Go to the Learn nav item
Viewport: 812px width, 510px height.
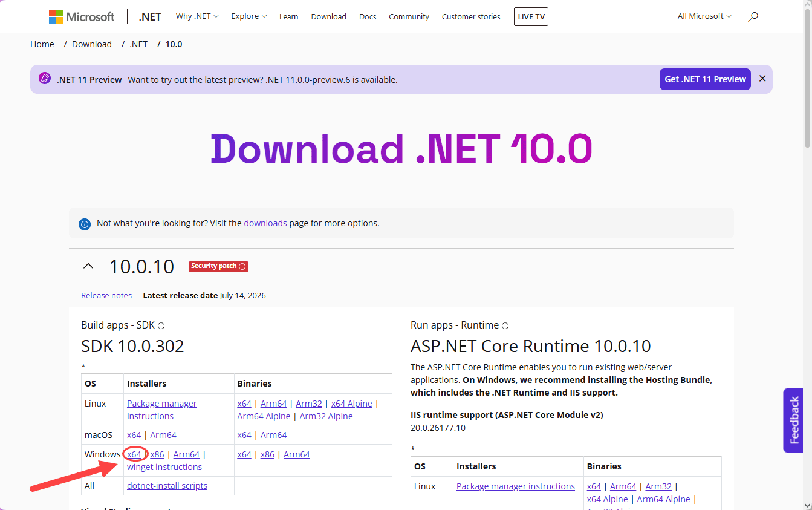[288, 17]
